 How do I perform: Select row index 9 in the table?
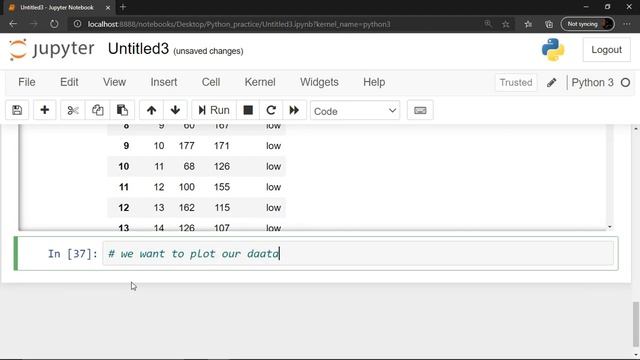(x=126, y=146)
